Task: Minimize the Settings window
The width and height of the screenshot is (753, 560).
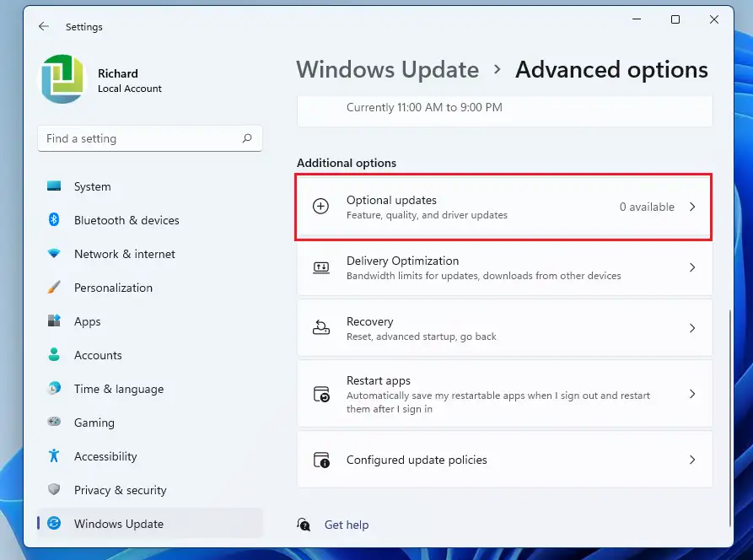Action: click(x=637, y=19)
